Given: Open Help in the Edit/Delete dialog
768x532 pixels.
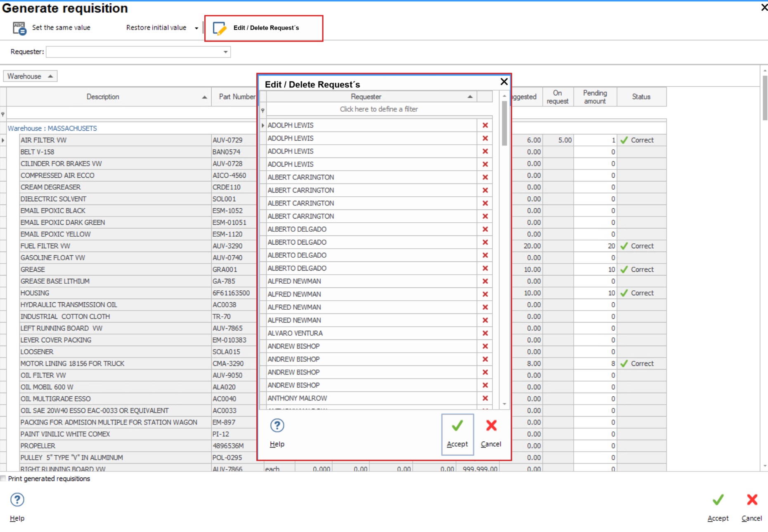Looking at the screenshot, I should click(277, 433).
